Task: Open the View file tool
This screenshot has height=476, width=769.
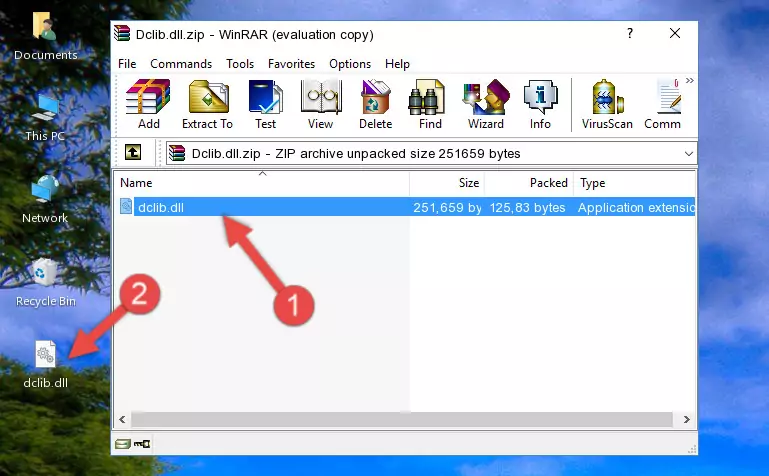Action: [x=321, y=104]
